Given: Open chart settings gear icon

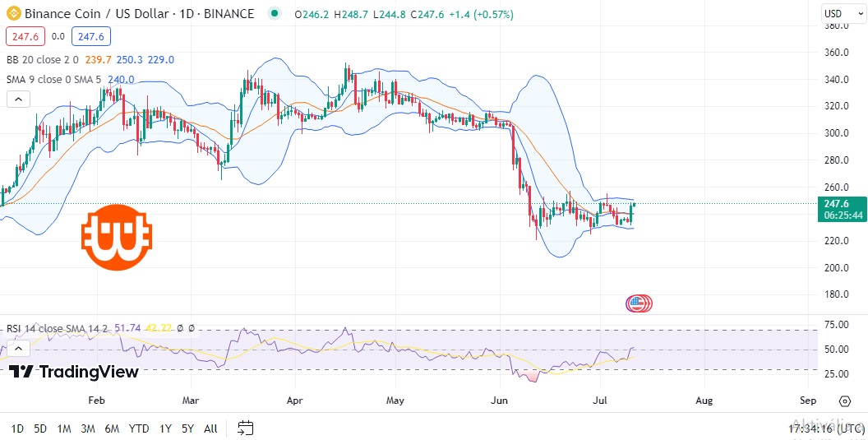Looking at the screenshot, I should (x=845, y=401).
